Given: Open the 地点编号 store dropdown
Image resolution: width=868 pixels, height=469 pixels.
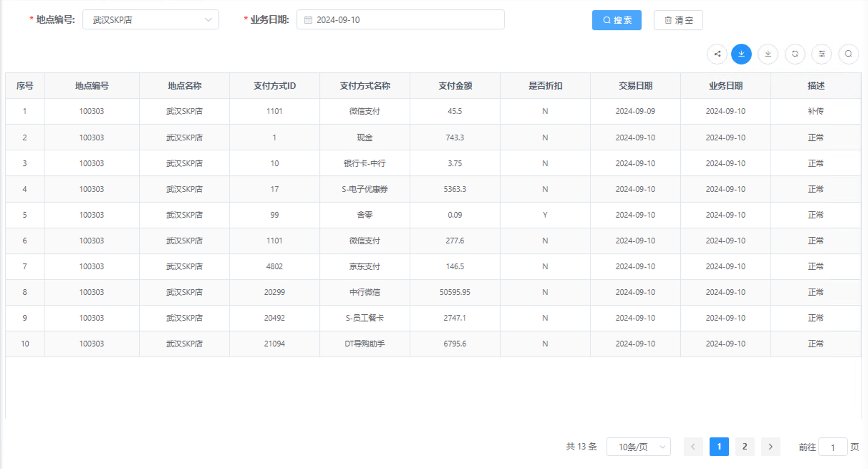Looking at the screenshot, I should point(150,20).
